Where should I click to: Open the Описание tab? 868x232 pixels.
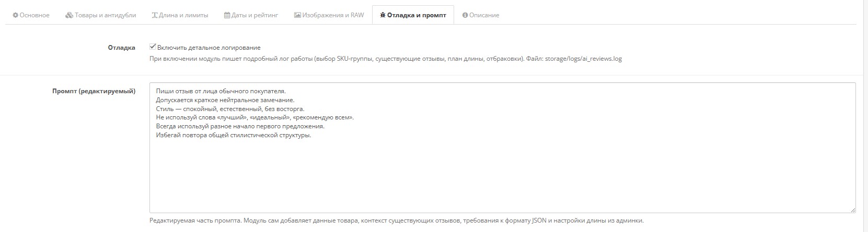484,15
